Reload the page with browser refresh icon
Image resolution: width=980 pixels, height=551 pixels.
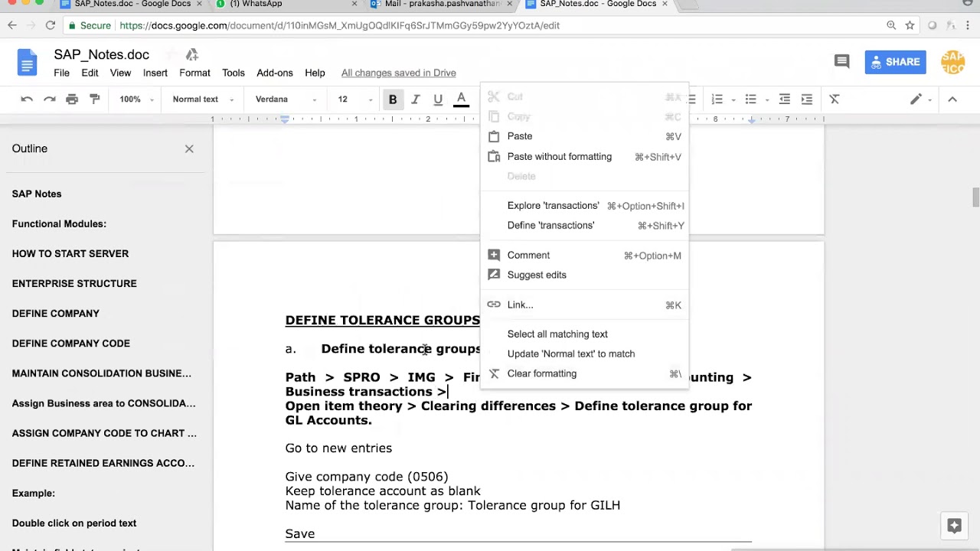click(x=50, y=25)
